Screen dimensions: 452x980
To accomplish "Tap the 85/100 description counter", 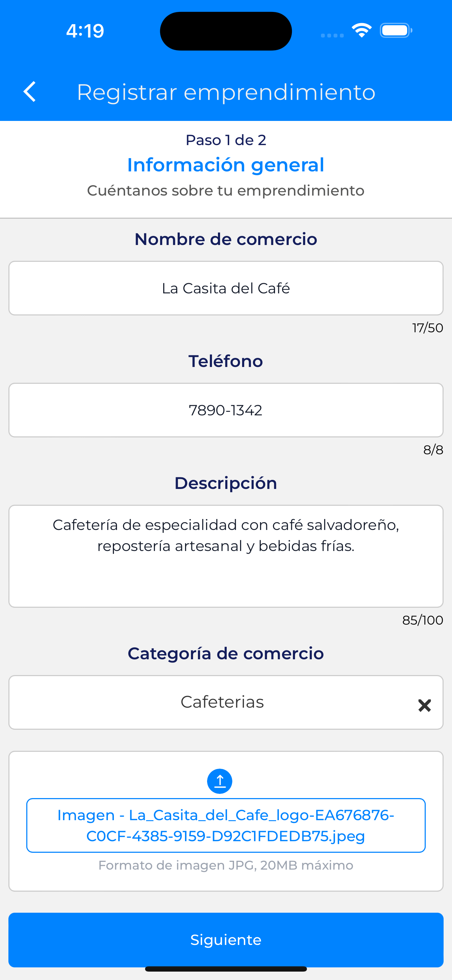I will pos(422,620).
